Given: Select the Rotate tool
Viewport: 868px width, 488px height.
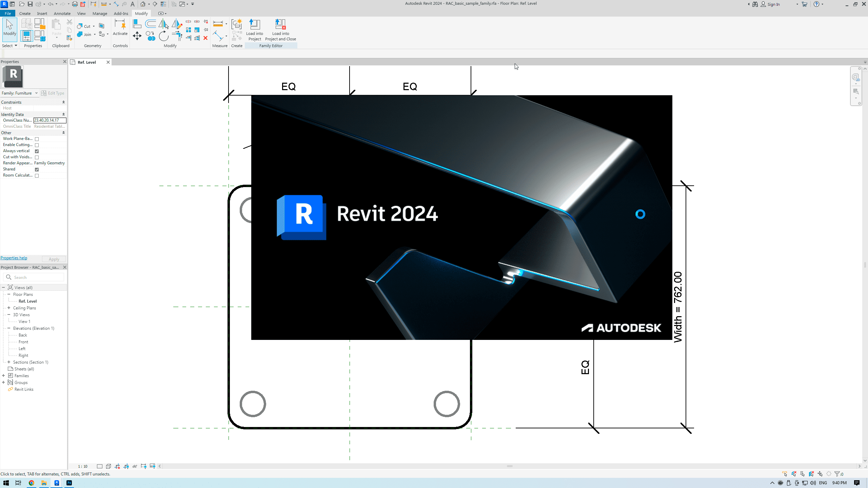Looking at the screenshot, I should [164, 36].
